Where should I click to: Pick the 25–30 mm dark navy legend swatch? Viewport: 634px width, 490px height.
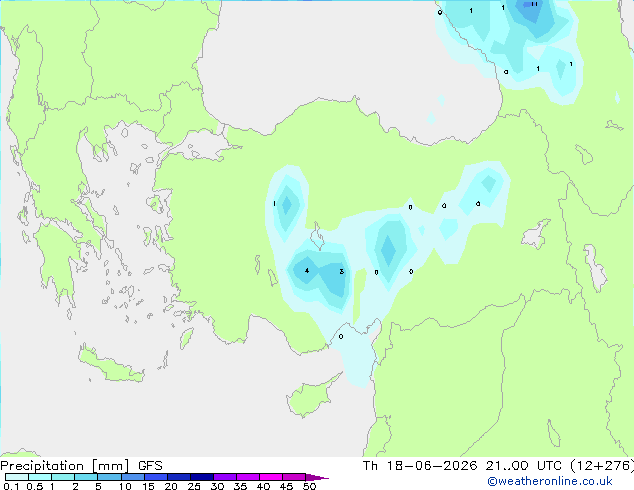(x=202, y=477)
